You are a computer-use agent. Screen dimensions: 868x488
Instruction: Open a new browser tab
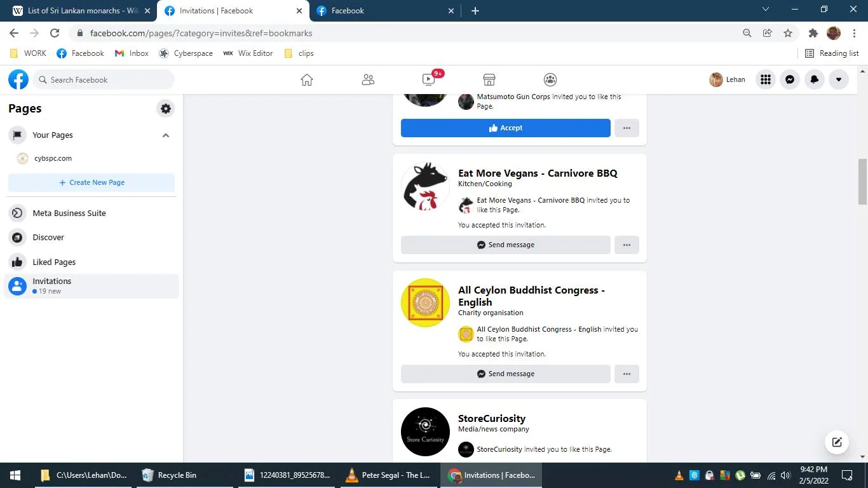(x=475, y=11)
